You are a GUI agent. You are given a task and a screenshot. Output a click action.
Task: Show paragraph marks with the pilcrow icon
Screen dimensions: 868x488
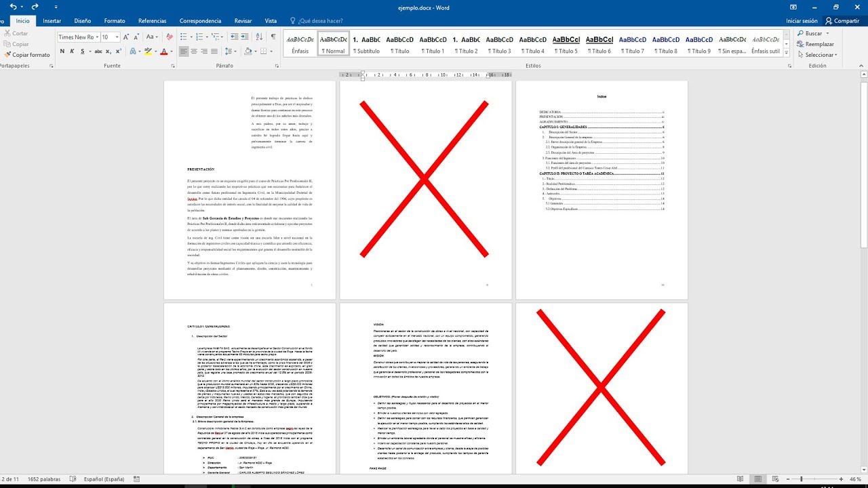click(x=273, y=37)
